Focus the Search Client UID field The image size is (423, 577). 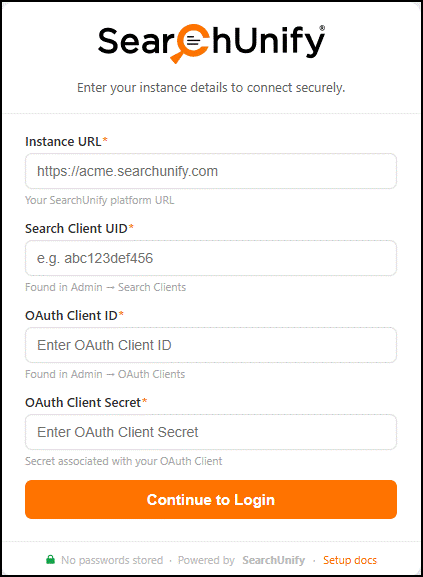point(211,258)
